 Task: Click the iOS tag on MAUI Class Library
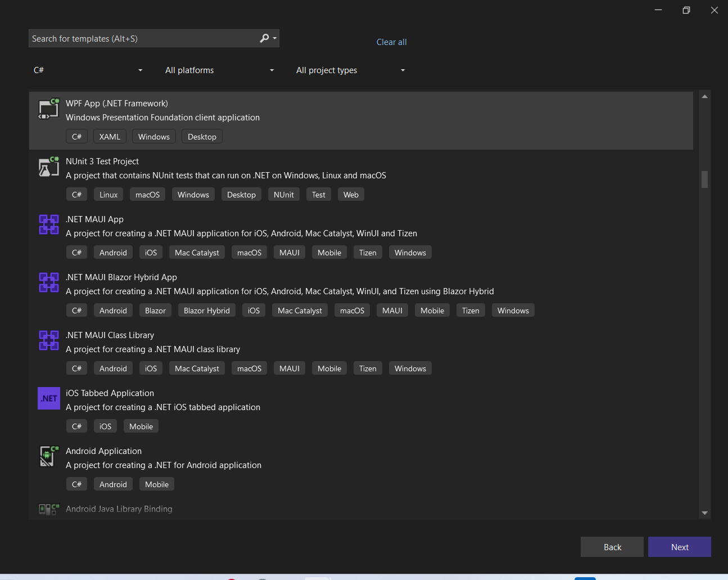[151, 368]
